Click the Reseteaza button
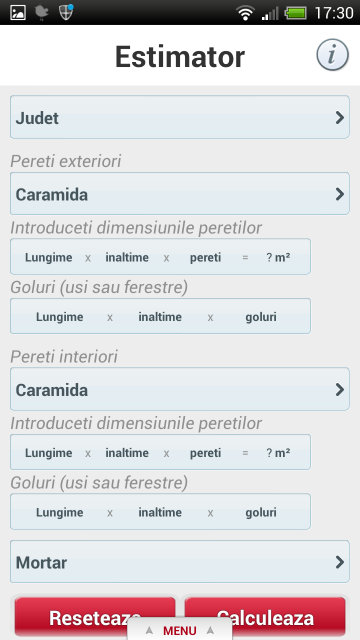The height and width of the screenshot is (640, 360). pyautogui.click(x=95, y=617)
